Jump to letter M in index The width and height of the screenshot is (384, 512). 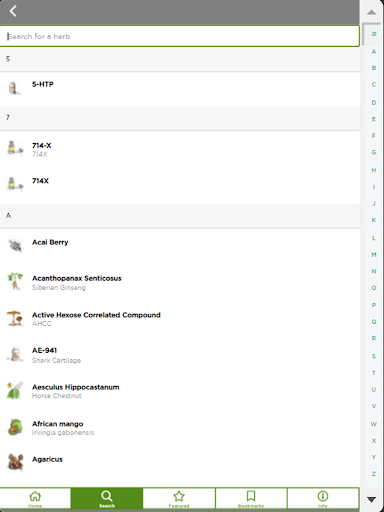[x=374, y=255]
